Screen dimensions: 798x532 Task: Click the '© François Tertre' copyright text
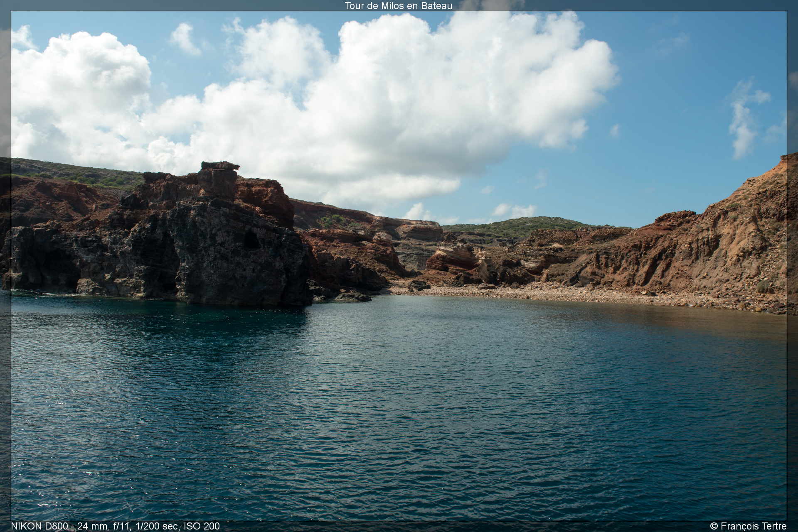[748, 526]
